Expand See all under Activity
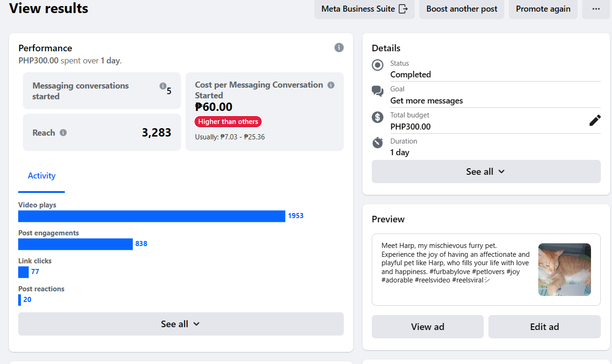This screenshot has height=364, width=612. (181, 324)
